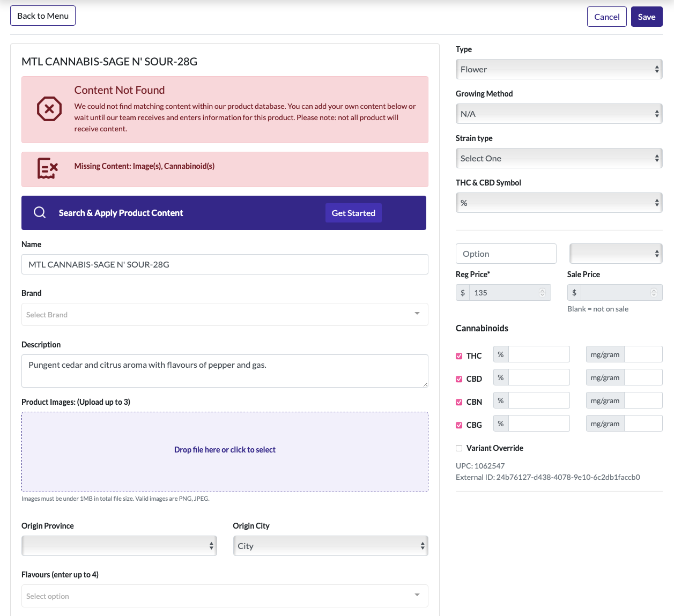Click the Description text area
This screenshot has width=674, height=616.
225,371
